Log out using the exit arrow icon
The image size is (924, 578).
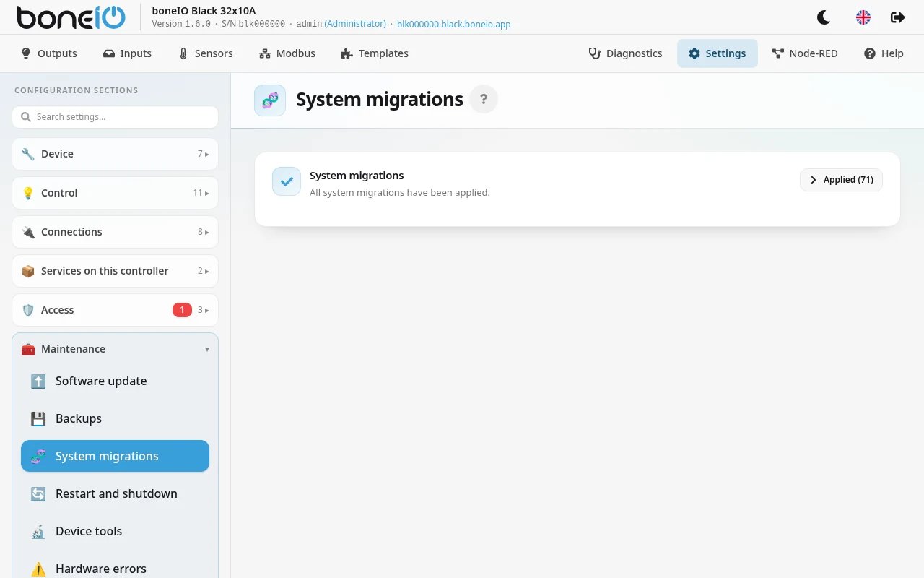898,17
